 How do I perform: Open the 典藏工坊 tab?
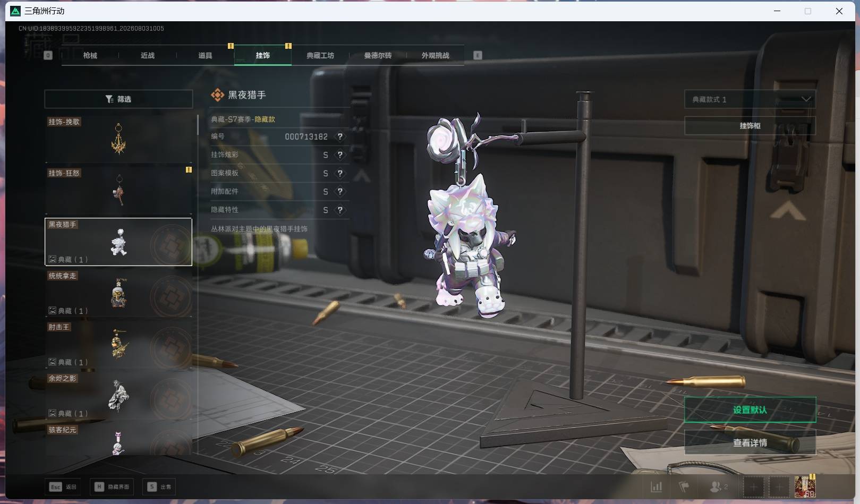[320, 55]
